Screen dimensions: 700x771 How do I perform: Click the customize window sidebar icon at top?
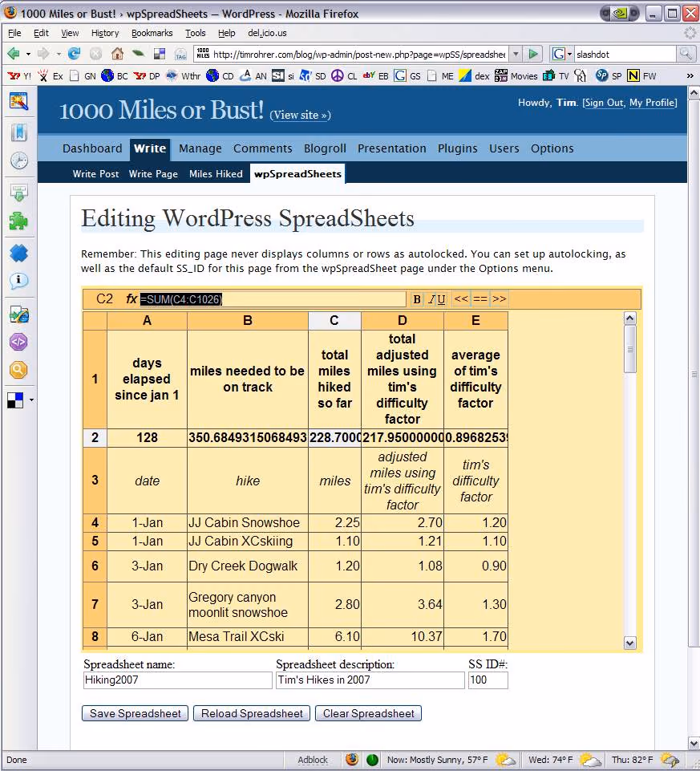19,101
